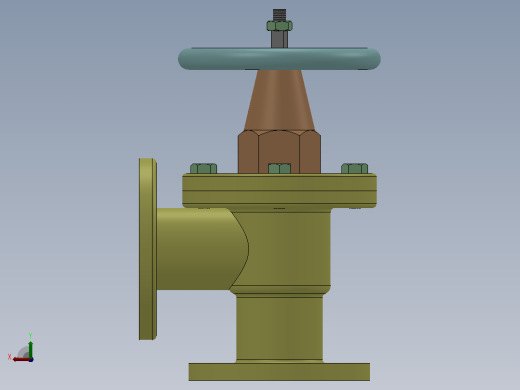Select the brown conical bonnet yoke
520x390 pixels.
(279, 100)
